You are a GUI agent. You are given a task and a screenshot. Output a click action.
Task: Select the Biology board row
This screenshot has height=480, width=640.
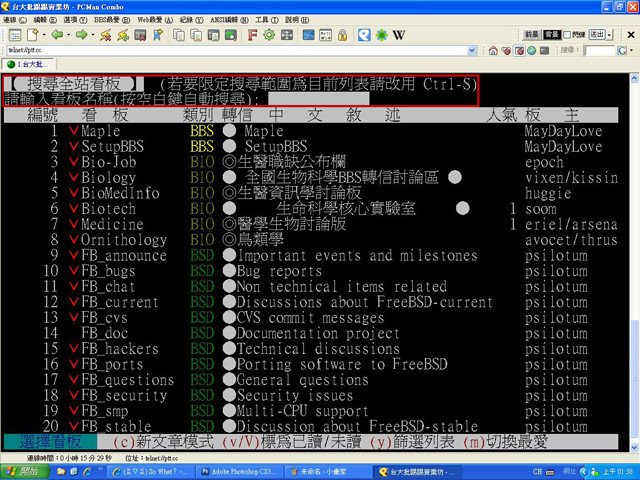coord(311,178)
